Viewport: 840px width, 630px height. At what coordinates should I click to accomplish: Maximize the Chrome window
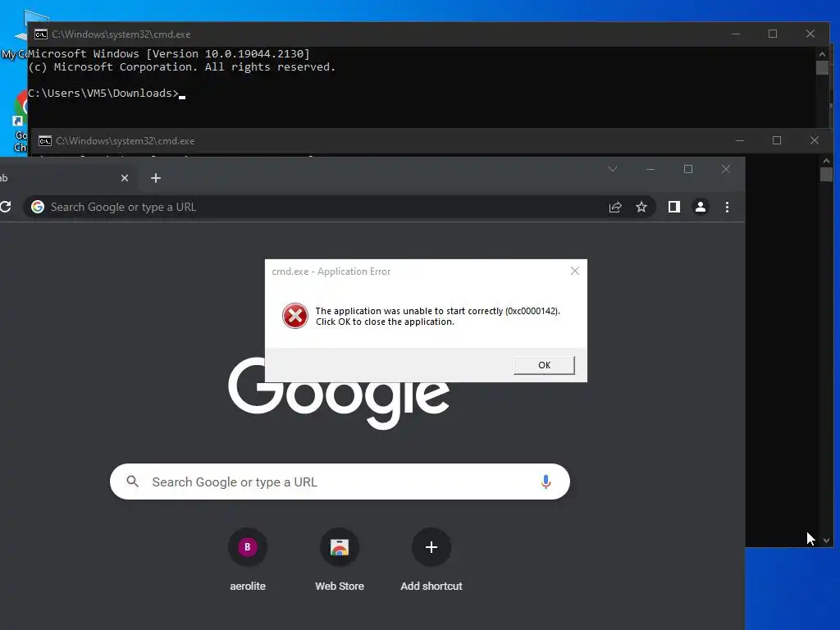coord(688,169)
